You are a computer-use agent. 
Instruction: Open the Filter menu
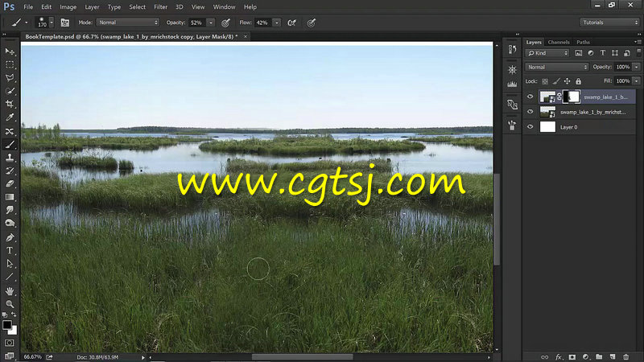coord(160,7)
